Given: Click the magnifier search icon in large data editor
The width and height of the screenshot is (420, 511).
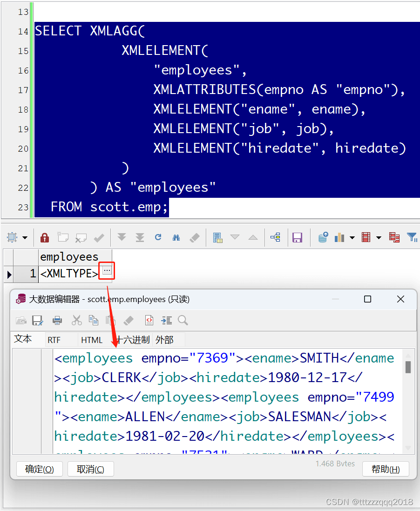Looking at the screenshot, I should click(x=183, y=320).
